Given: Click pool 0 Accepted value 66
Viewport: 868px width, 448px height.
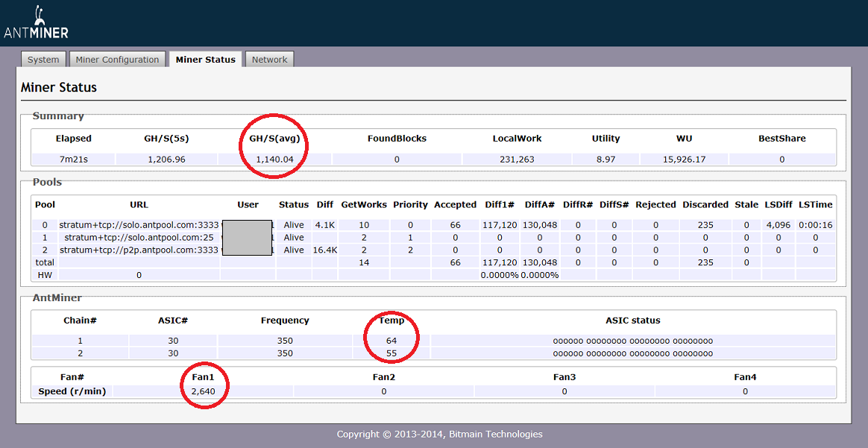Looking at the screenshot, I should (x=455, y=225).
